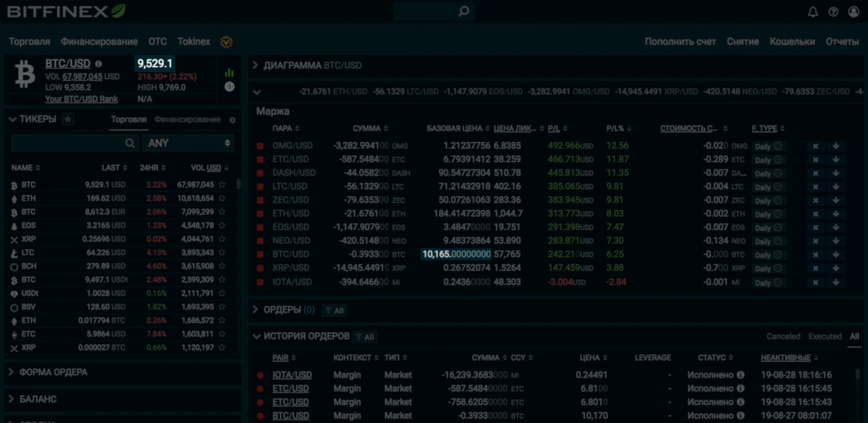Screen dimensions: 868x423
Task: Click the down arrow on DASH/USD position
Action: pyautogui.click(x=836, y=173)
